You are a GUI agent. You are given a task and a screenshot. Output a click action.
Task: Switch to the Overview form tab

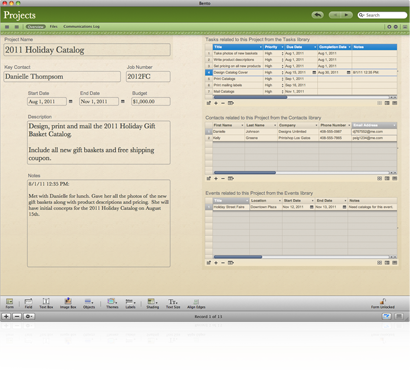pos(36,26)
